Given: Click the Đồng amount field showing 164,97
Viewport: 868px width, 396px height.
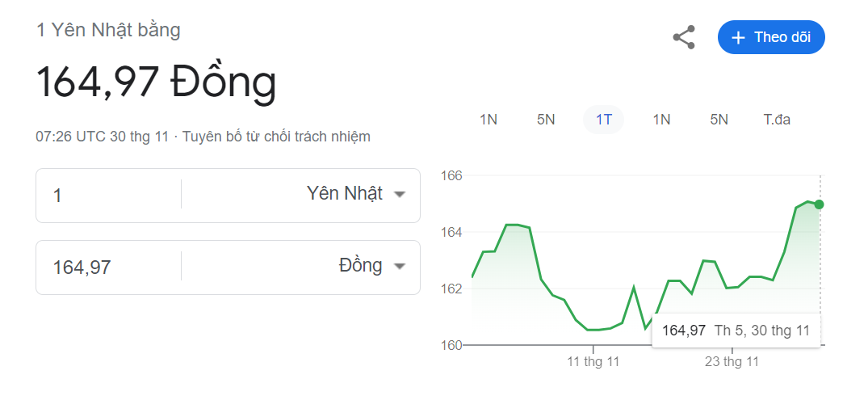Looking at the screenshot, I should coord(108,268).
